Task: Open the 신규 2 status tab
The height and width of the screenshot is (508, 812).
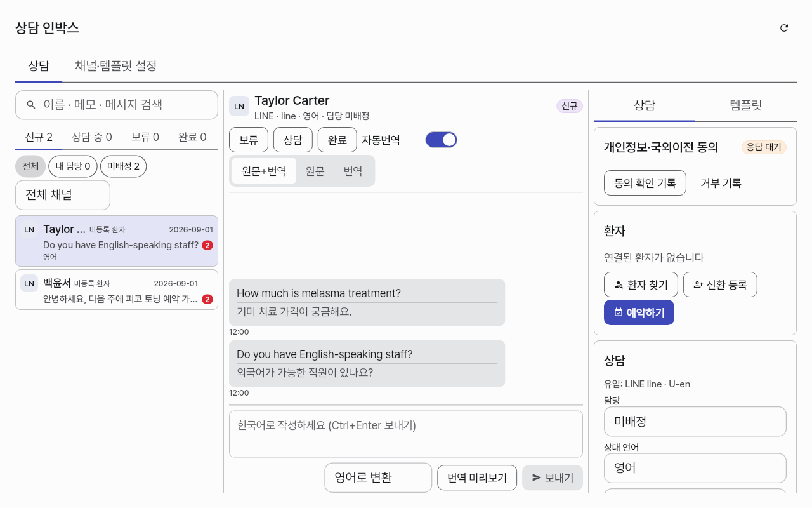Action: (39, 137)
